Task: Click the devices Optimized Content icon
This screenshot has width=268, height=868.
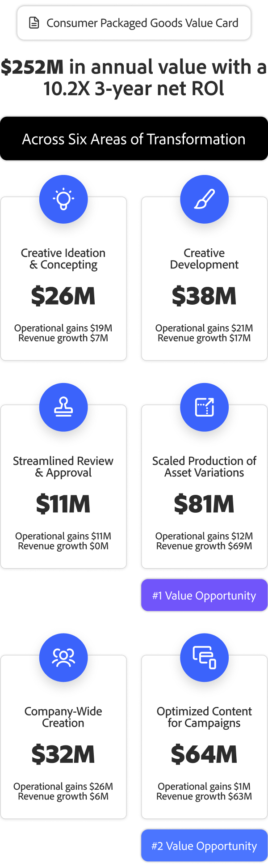Action: [204, 657]
